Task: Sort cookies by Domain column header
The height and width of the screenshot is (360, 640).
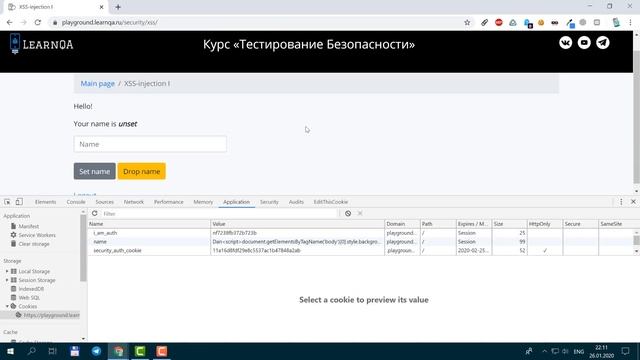Action: click(x=402, y=224)
